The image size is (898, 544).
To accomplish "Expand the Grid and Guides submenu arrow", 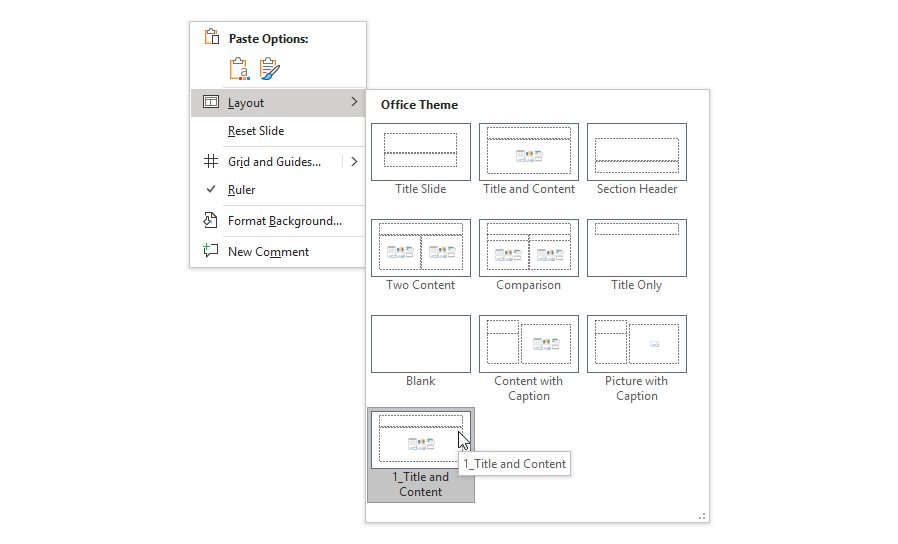I will 354,161.
